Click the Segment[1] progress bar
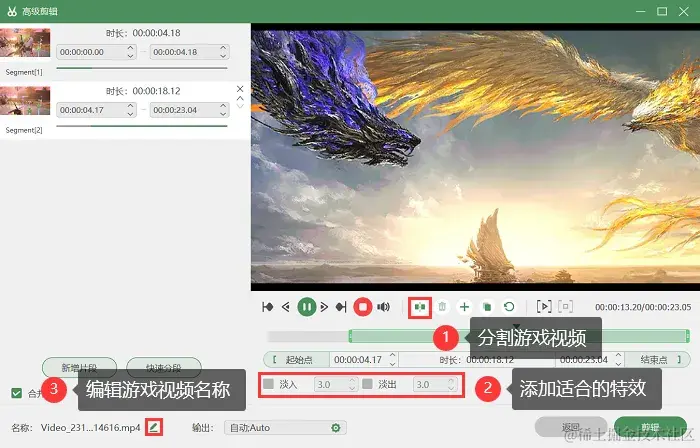The width and height of the screenshot is (700, 448). point(142,68)
